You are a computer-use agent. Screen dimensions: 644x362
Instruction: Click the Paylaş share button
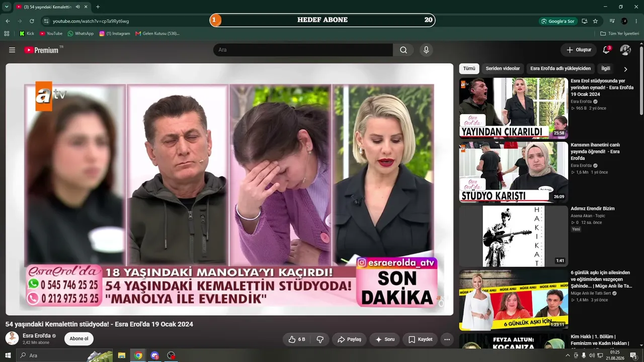(x=349, y=339)
